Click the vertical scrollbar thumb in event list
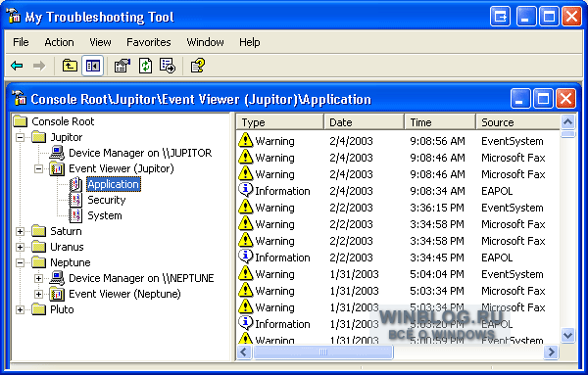This screenshot has height=375, width=588. coord(567,134)
